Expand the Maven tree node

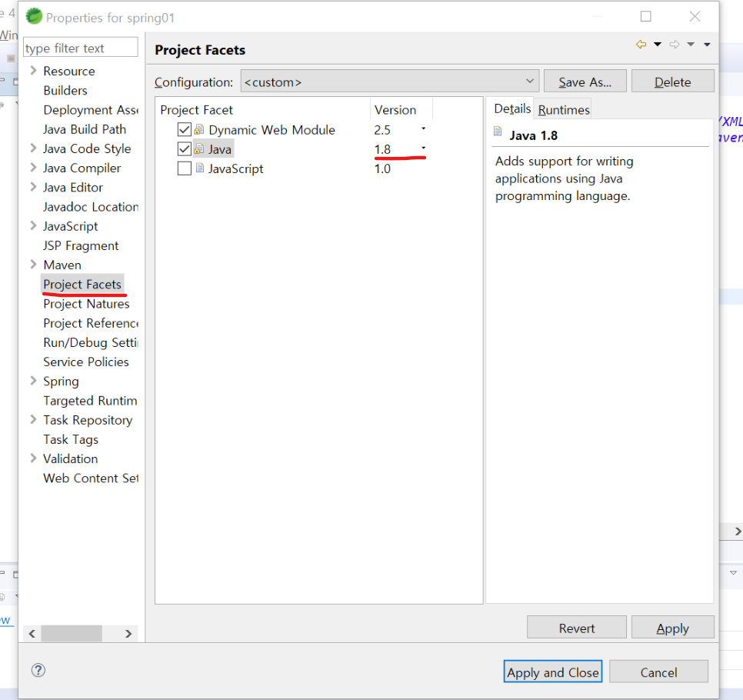33,265
